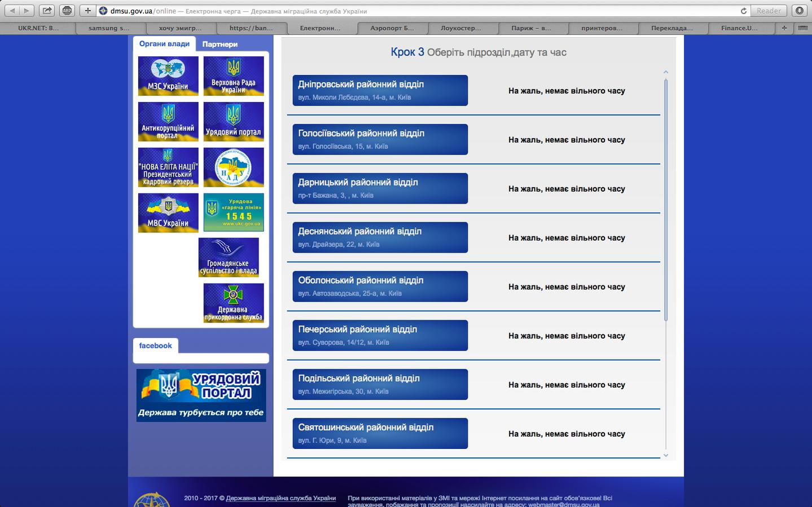The width and height of the screenshot is (812, 507).
Task: Go back with the browser back arrow
Action: click(13, 11)
